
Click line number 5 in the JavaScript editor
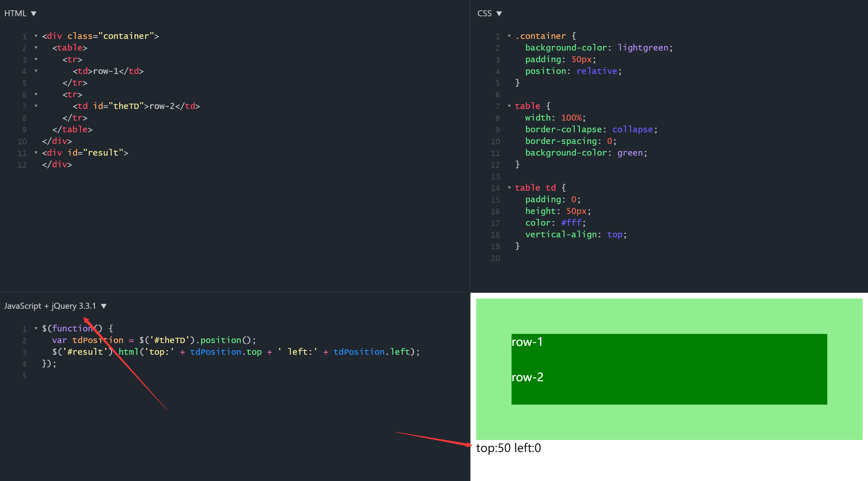(x=24, y=376)
